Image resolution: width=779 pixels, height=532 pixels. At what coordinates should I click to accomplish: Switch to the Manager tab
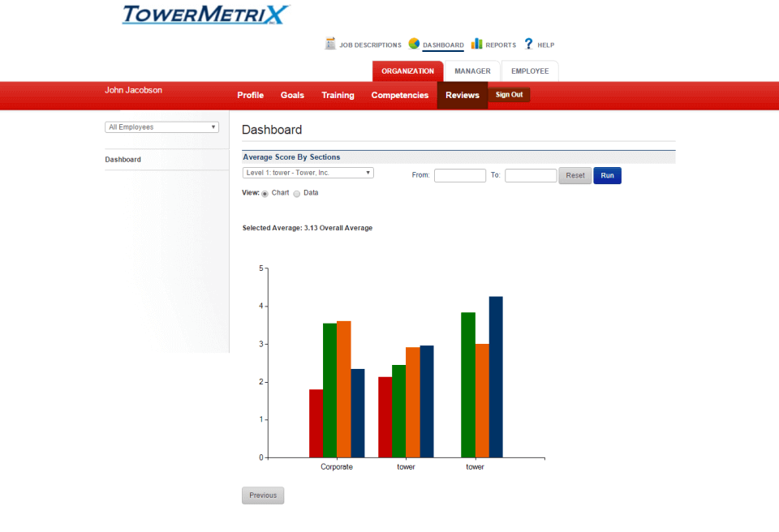[x=471, y=71]
